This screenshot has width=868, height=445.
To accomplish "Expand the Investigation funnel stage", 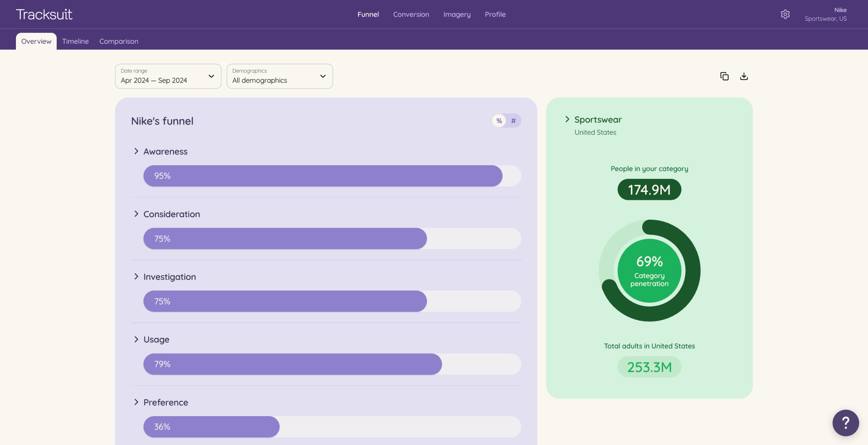I will (136, 277).
